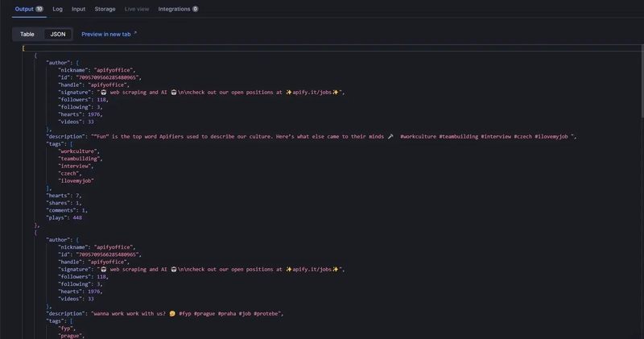Select the JSON view toggle
This screenshot has height=339, width=644.
point(58,34)
